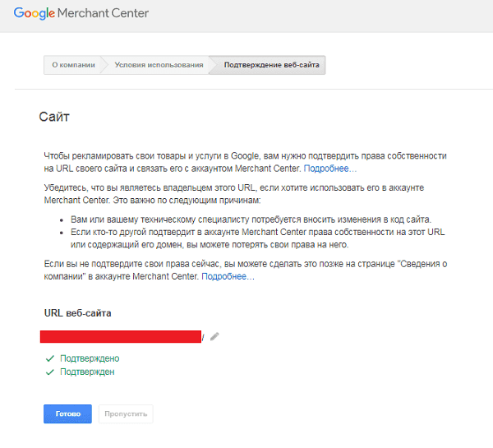Open the 'Подробнее...' link after 'в аккаунте Merchant Center.' in the last paragraph
493x448 pixels.
point(228,276)
